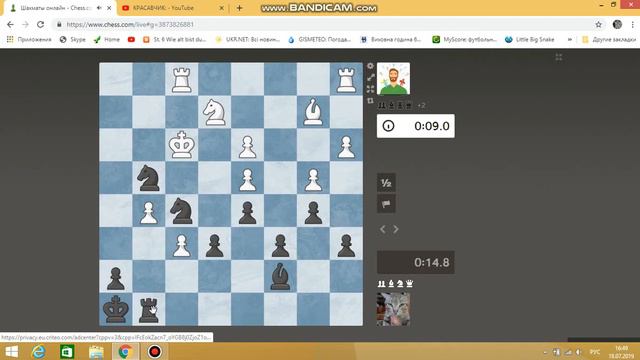640x360 pixels.
Task: Expand hidden bookmarks with the double chevron
Action: [569, 40]
